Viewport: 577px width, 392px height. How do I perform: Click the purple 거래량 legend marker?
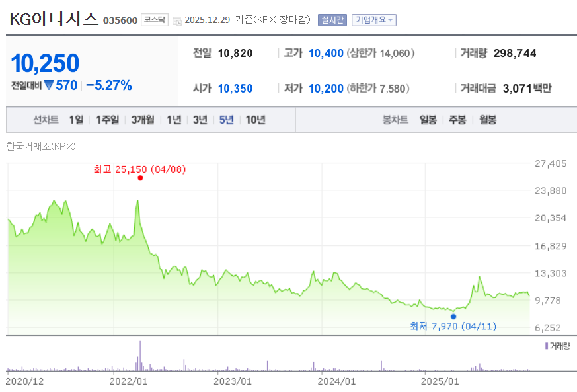click(547, 346)
